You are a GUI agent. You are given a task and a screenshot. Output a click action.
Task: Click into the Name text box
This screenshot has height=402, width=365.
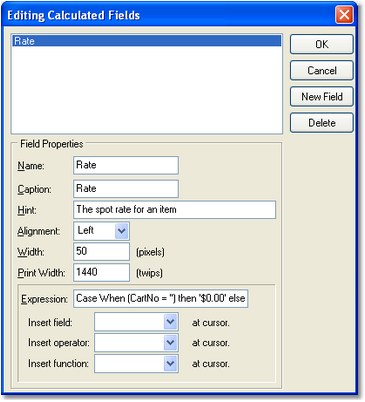pyautogui.click(x=126, y=165)
